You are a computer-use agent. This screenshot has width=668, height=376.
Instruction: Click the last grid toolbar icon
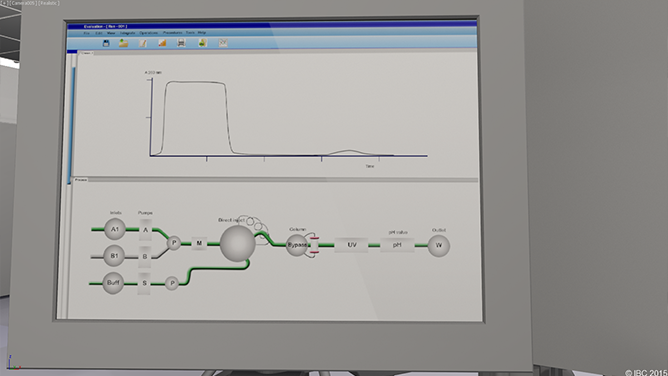pos(223,43)
